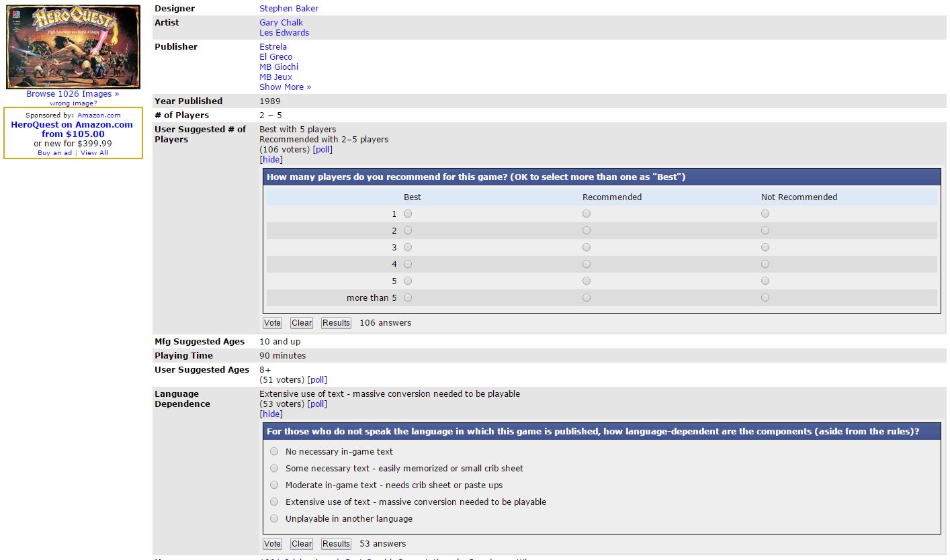Open artist Les Edwards page
Viewport: 950px width, 560px height.
click(284, 33)
